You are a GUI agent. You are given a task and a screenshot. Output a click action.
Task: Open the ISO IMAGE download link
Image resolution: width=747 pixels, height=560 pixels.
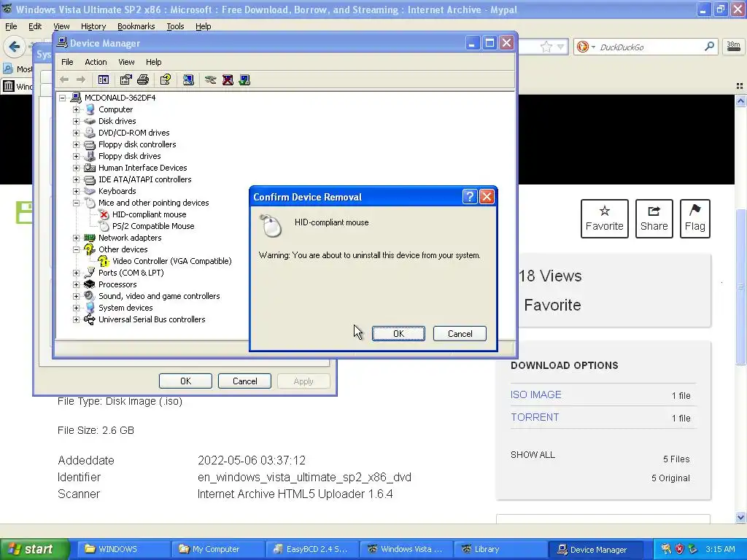coord(536,394)
